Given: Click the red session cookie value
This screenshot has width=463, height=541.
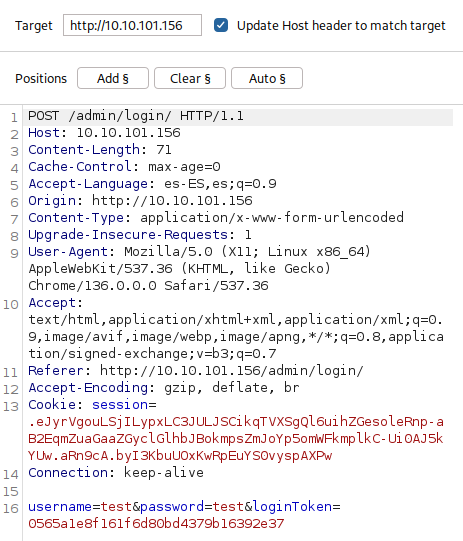Looking at the screenshot, I should tap(236, 439).
